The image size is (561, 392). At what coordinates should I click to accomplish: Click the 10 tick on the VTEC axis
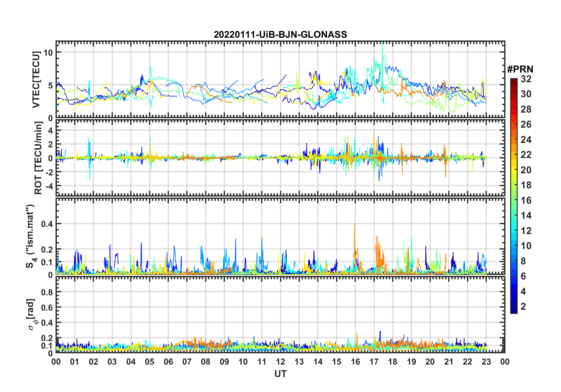tap(48, 52)
